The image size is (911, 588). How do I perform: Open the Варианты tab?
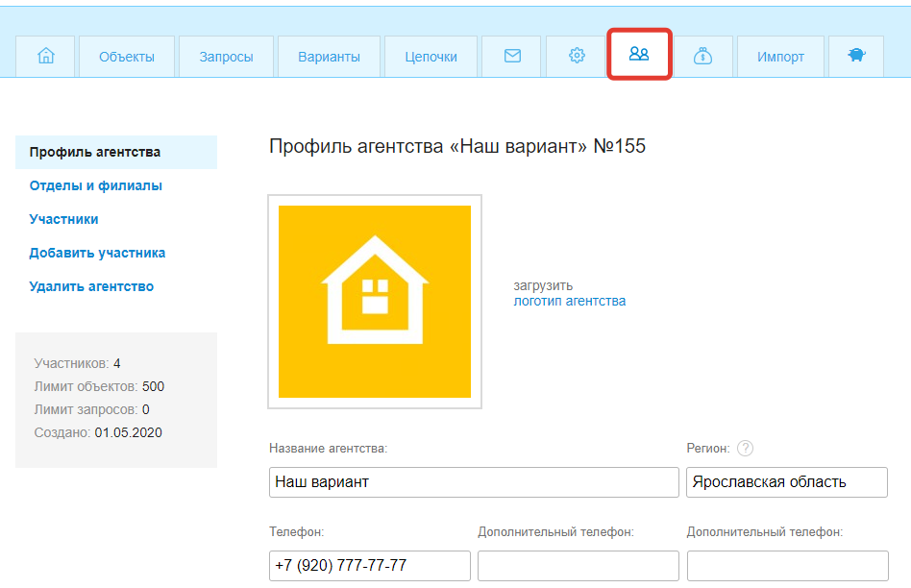coord(330,57)
